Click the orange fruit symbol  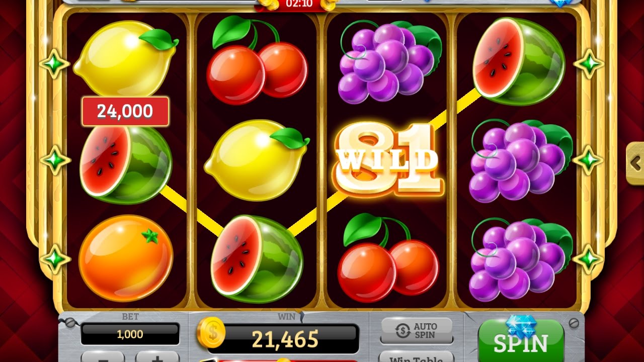tap(126, 258)
